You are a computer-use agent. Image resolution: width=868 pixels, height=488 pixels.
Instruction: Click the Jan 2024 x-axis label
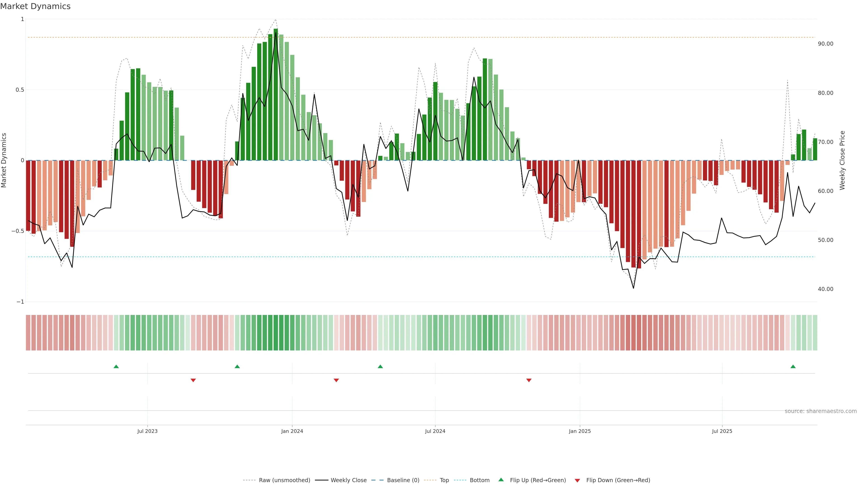[292, 431]
